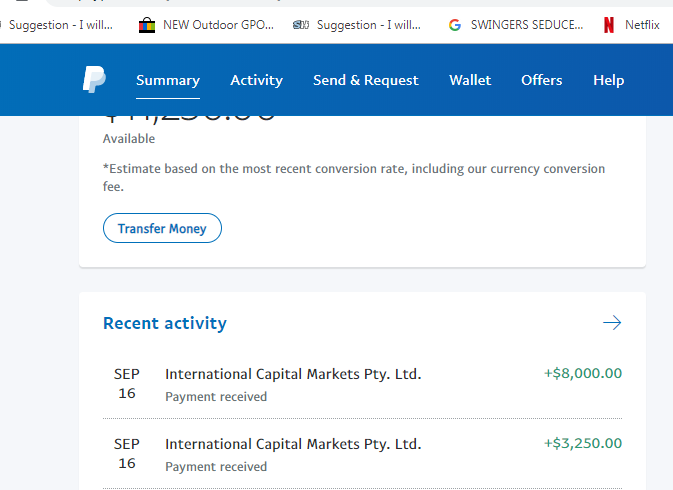Open the Netflix bookmark icon
This screenshot has width=673, height=490.
pyautogui.click(x=609, y=25)
